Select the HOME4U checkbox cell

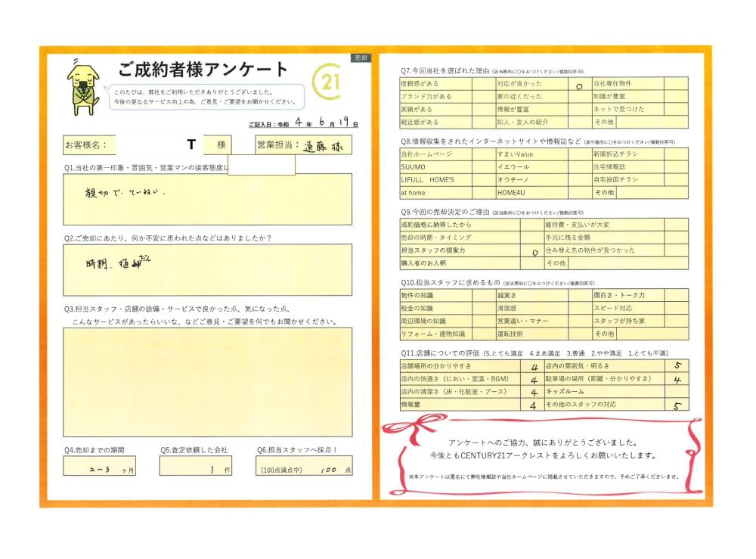click(579, 193)
